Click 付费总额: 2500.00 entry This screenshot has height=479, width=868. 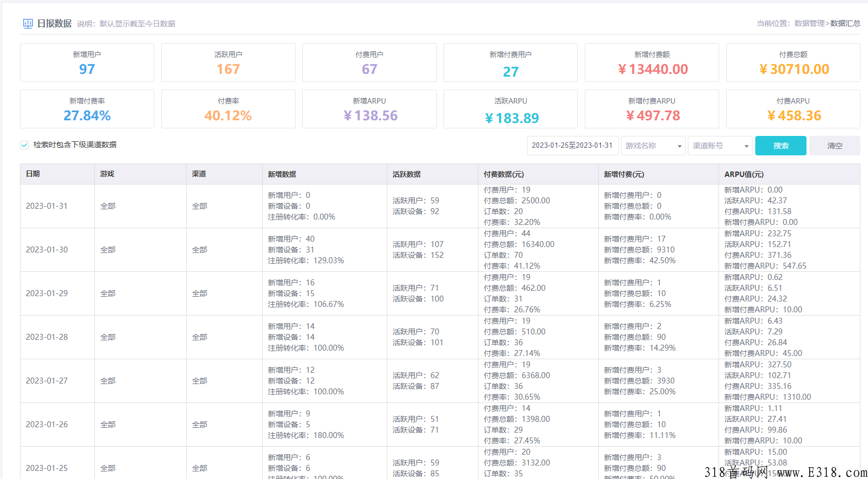517,201
